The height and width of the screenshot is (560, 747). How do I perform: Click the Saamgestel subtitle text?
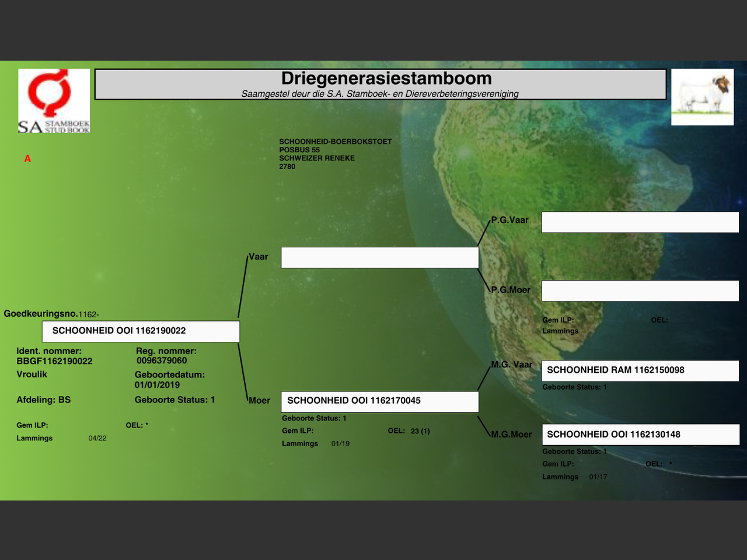pyautogui.click(x=379, y=93)
